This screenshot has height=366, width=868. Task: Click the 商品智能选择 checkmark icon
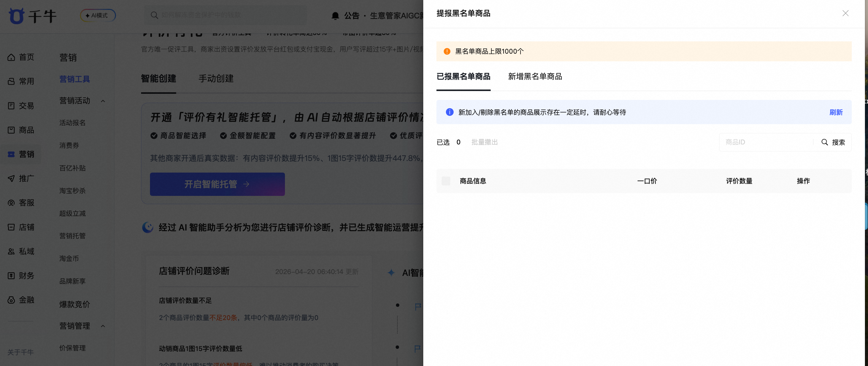coord(154,136)
